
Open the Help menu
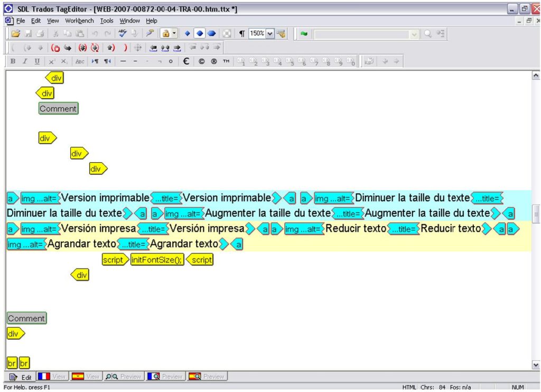click(152, 21)
